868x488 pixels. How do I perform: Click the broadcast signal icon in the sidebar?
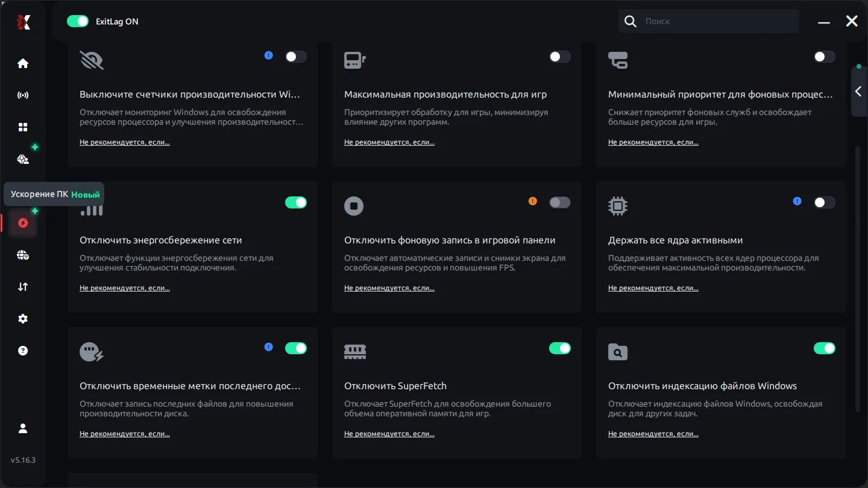(23, 95)
